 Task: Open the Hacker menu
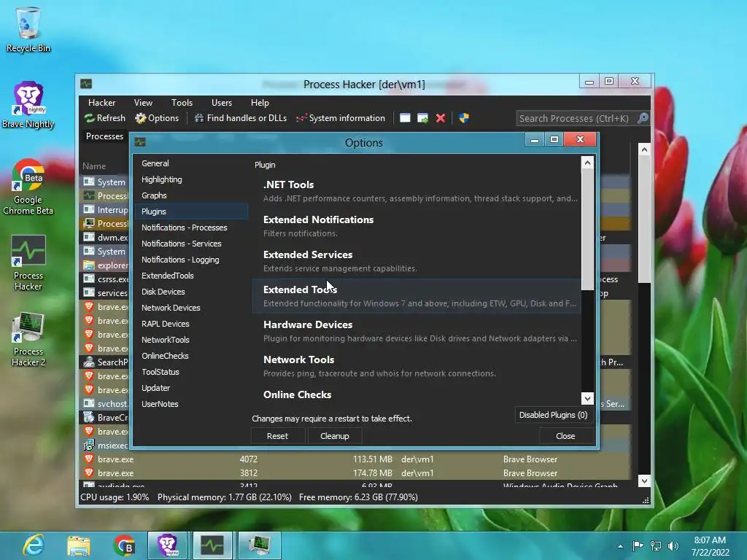coord(101,103)
